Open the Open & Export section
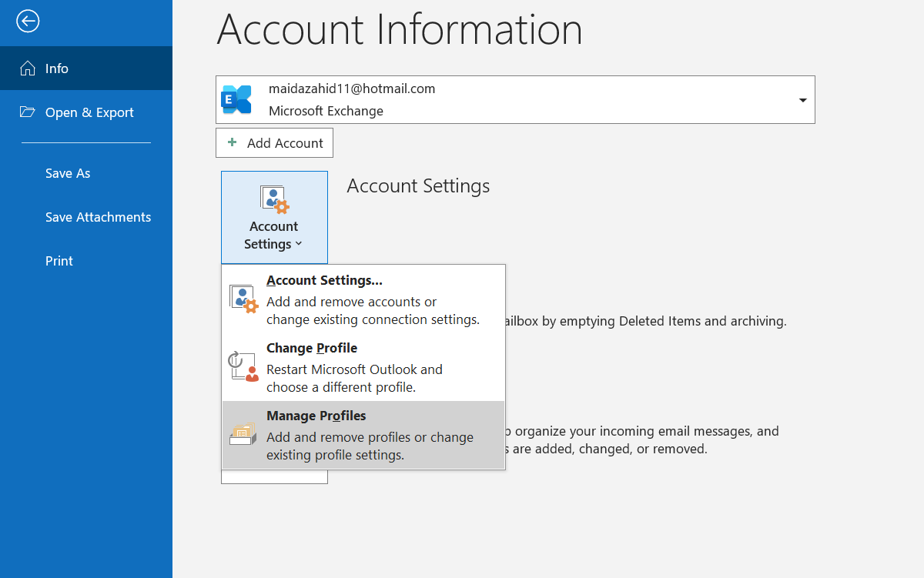Screen dimensions: 924x578 click(x=86, y=112)
